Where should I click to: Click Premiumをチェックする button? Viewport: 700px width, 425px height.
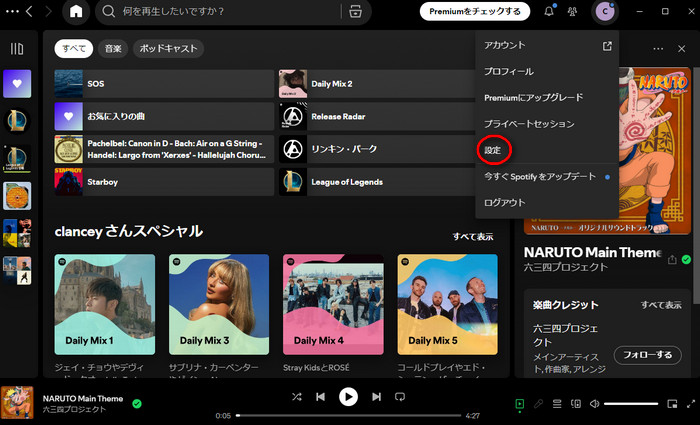(x=475, y=12)
